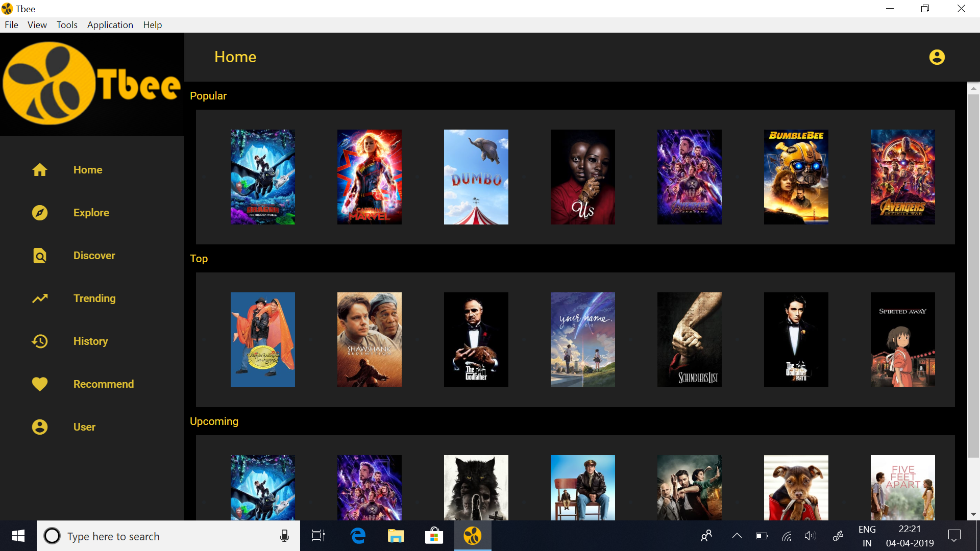Select the Avengers Infinity War poster
The image size is (980, 551).
click(903, 177)
